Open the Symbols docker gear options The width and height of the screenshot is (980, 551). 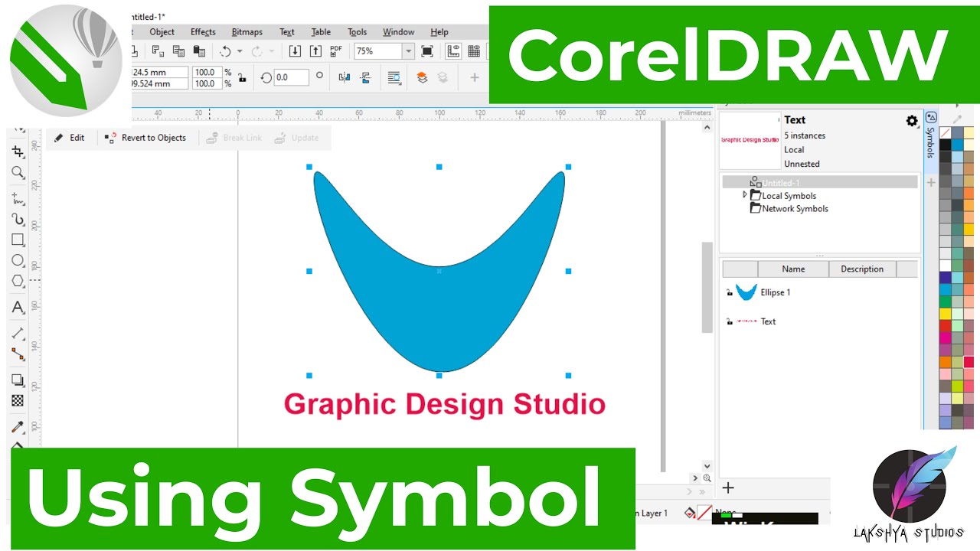[912, 121]
